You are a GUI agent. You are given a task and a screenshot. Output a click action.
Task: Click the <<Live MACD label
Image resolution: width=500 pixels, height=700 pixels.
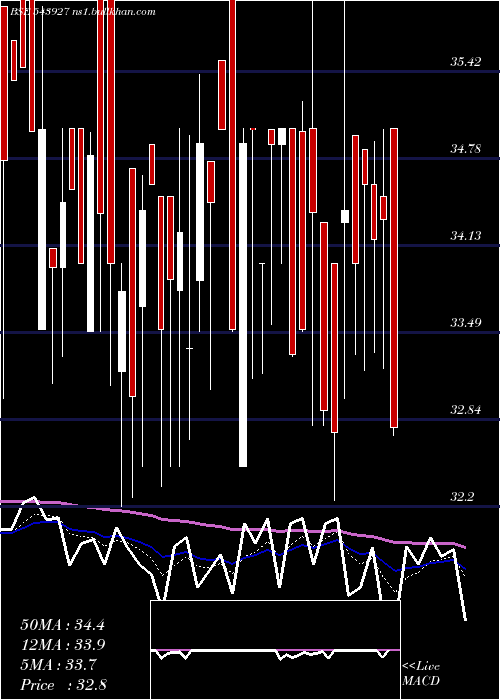tap(421, 674)
